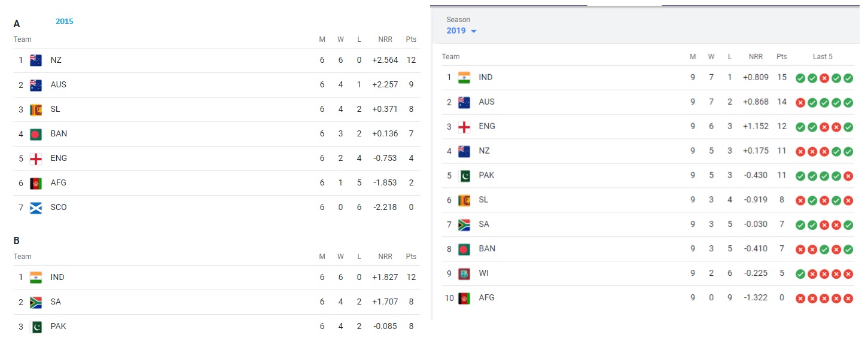Click the Afghanistan flag in 2019 table
This screenshot has height=338, width=868.
[464, 298]
